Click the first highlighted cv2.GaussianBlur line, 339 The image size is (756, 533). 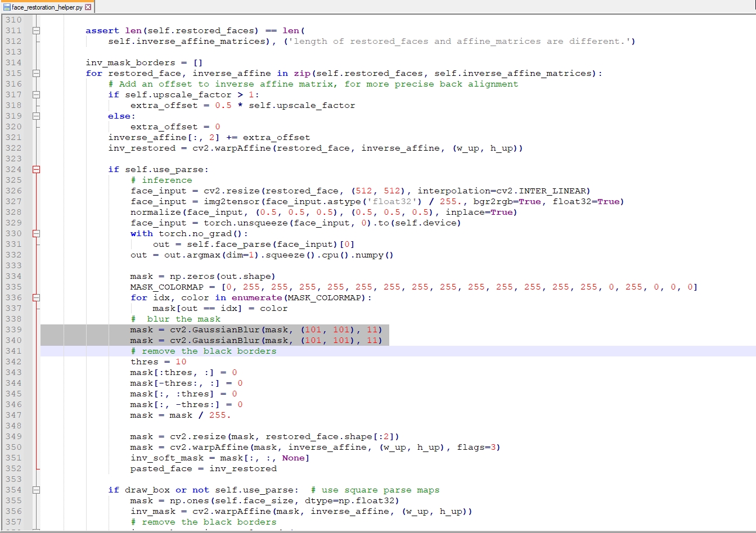[x=256, y=330]
